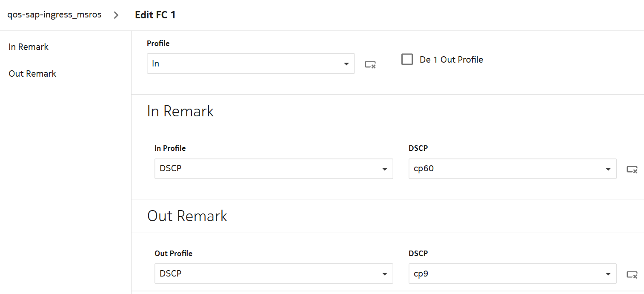The image size is (644, 294).
Task: Click the Edit FC 1 page title
Action: [x=155, y=15]
